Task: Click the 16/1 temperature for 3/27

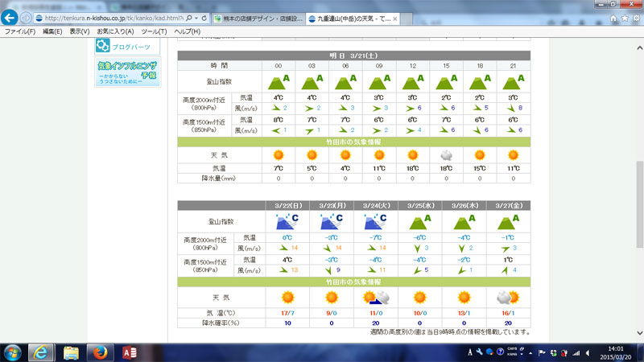Action: 508,313
